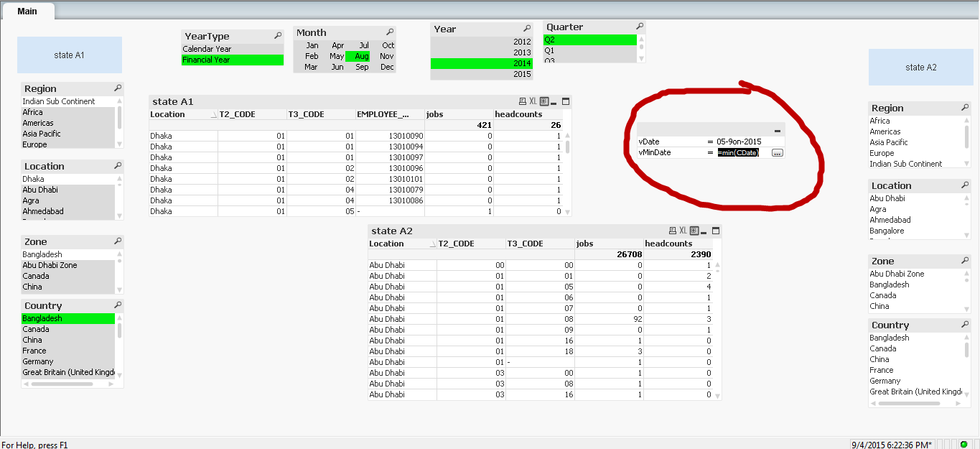The width and height of the screenshot is (980, 449).
Task: Maximize the state A2 table
Action: click(716, 231)
